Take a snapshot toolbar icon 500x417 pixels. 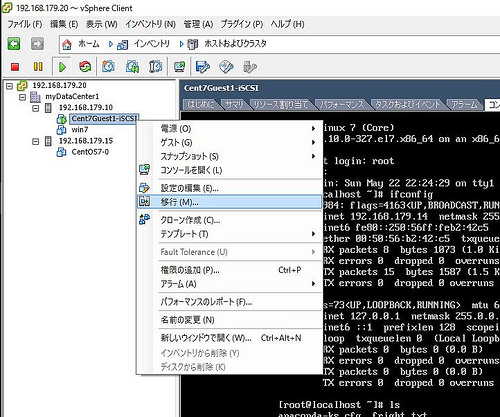click(108, 67)
